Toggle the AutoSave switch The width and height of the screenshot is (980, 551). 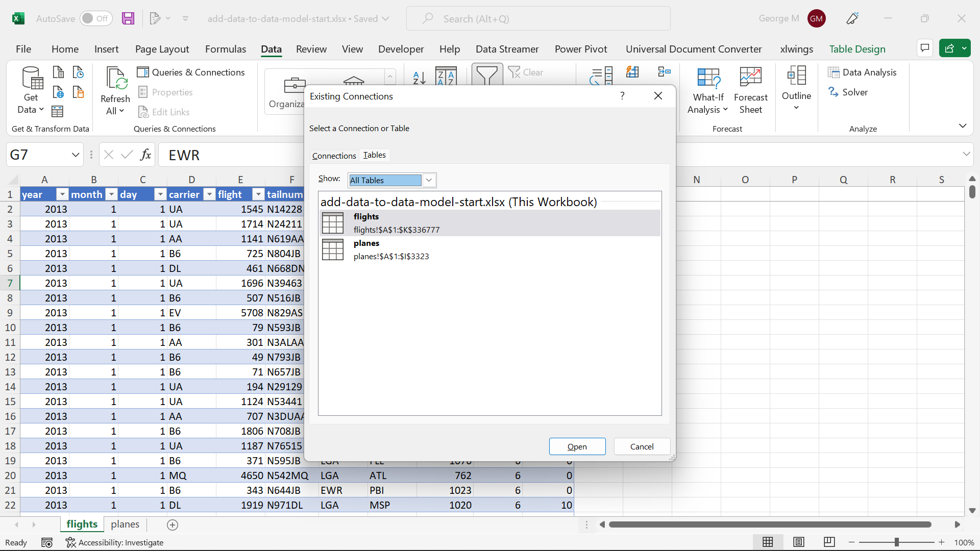(x=95, y=19)
